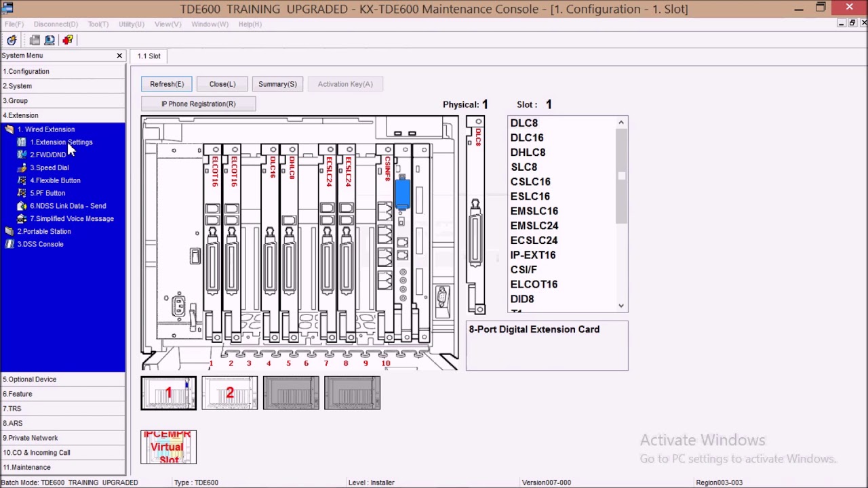This screenshot has height=488, width=868.
Task: Card list scroll up arrow
Action: tap(621, 123)
